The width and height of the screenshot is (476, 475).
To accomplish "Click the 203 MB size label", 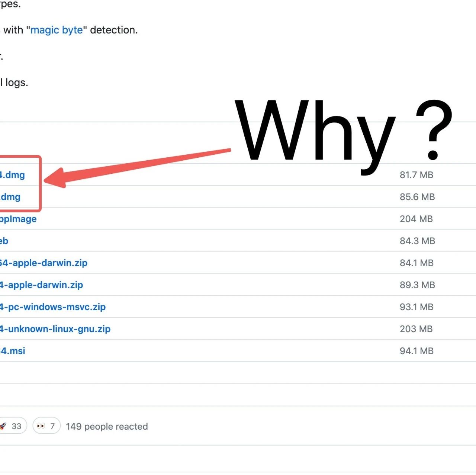I will click(x=416, y=329).
